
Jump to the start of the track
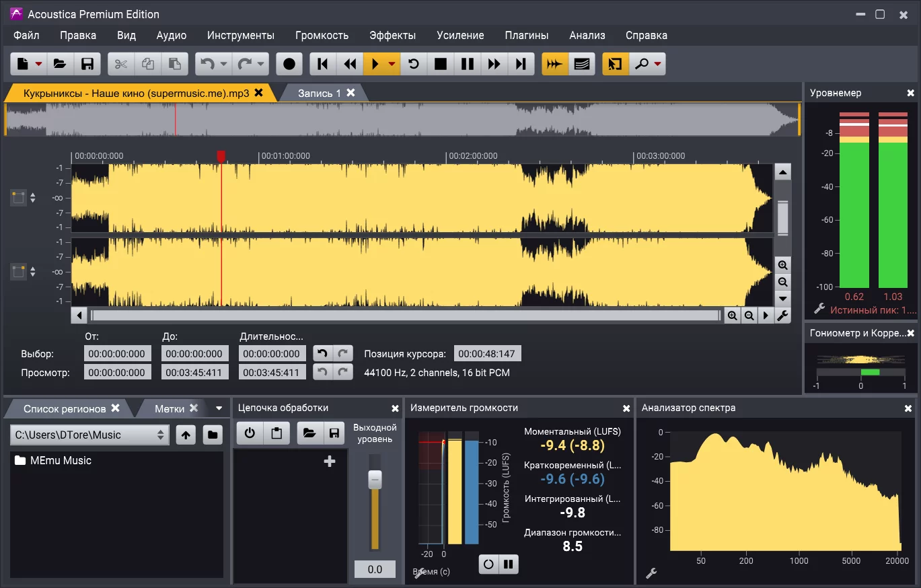323,64
